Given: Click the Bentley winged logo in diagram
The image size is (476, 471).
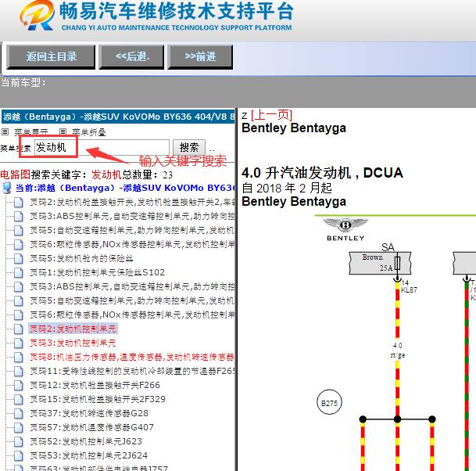Looking at the screenshot, I should pyautogui.click(x=345, y=228).
